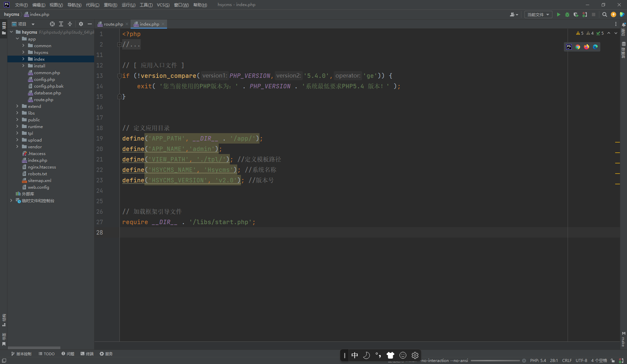Select the Locate Opened File crosshair icon

(x=52, y=24)
